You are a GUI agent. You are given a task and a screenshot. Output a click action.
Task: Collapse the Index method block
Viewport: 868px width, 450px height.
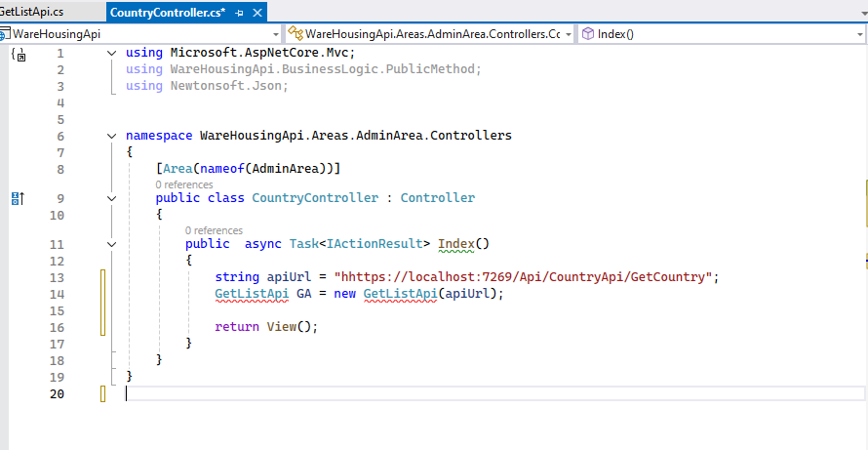tap(113, 244)
